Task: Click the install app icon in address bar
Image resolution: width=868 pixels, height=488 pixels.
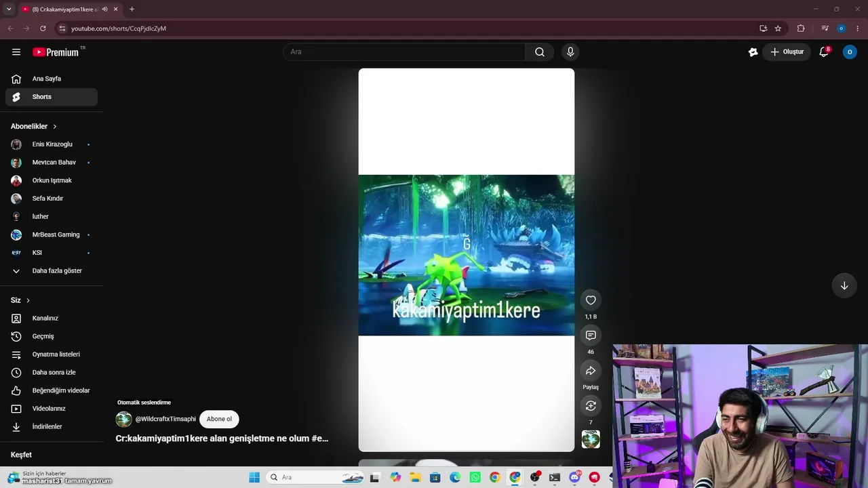Action: click(763, 28)
